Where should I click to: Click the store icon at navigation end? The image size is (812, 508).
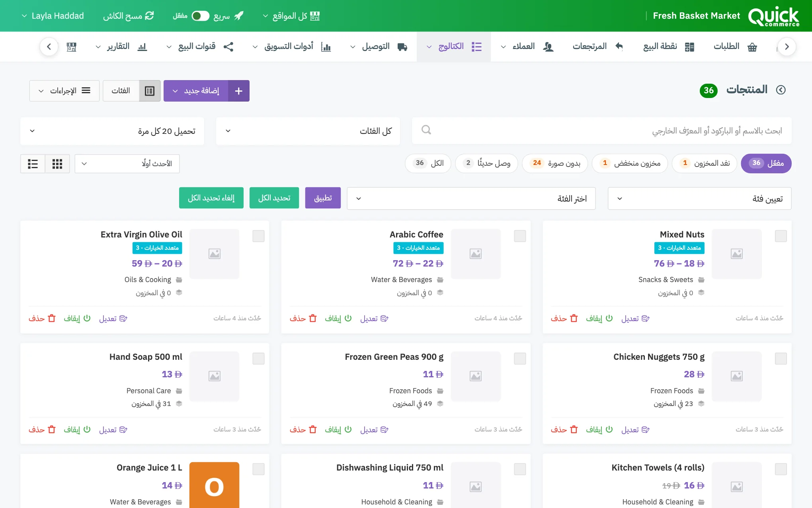[x=72, y=47]
